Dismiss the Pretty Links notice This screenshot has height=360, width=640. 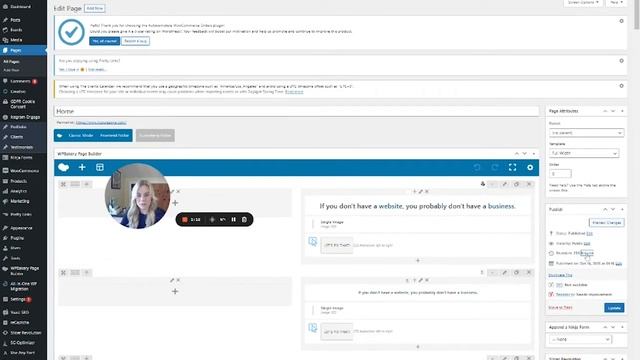click(x=621, y=60)
